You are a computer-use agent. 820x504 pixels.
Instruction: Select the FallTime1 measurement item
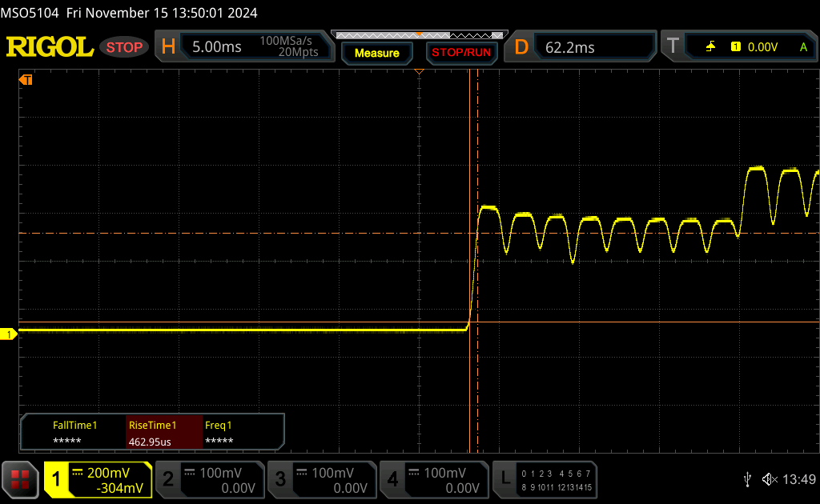74,433
